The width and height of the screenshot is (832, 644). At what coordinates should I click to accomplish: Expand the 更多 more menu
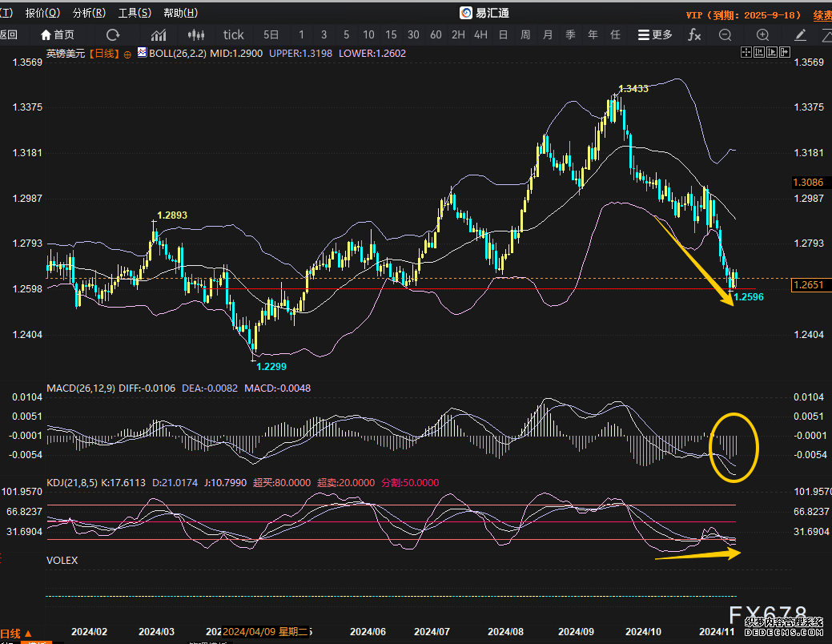click(x=655, y=35)
